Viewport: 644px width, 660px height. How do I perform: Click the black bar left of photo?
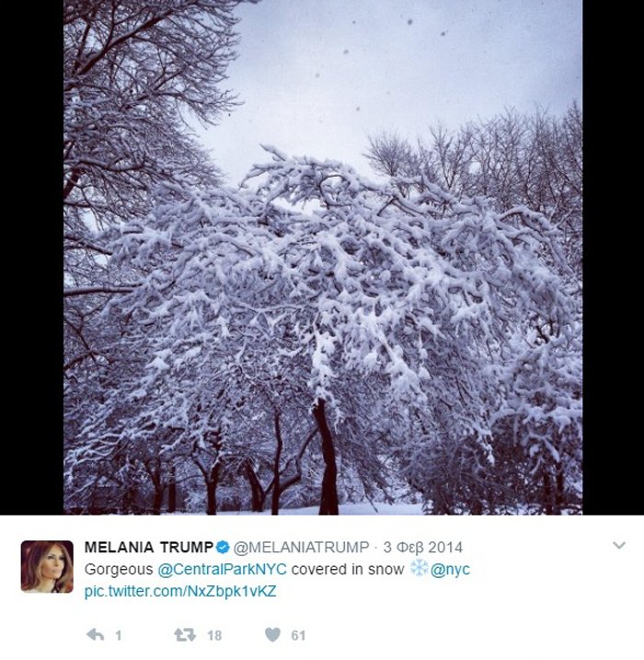click(31, 257)
